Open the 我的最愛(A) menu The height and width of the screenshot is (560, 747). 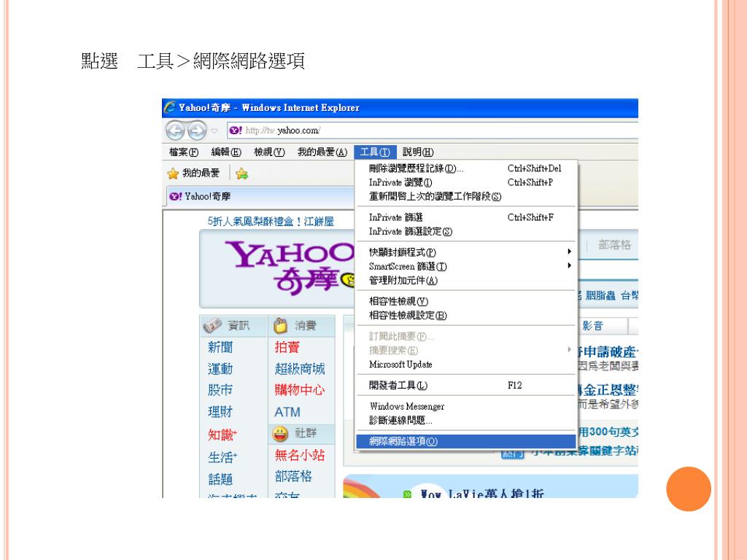click(322, 152)
